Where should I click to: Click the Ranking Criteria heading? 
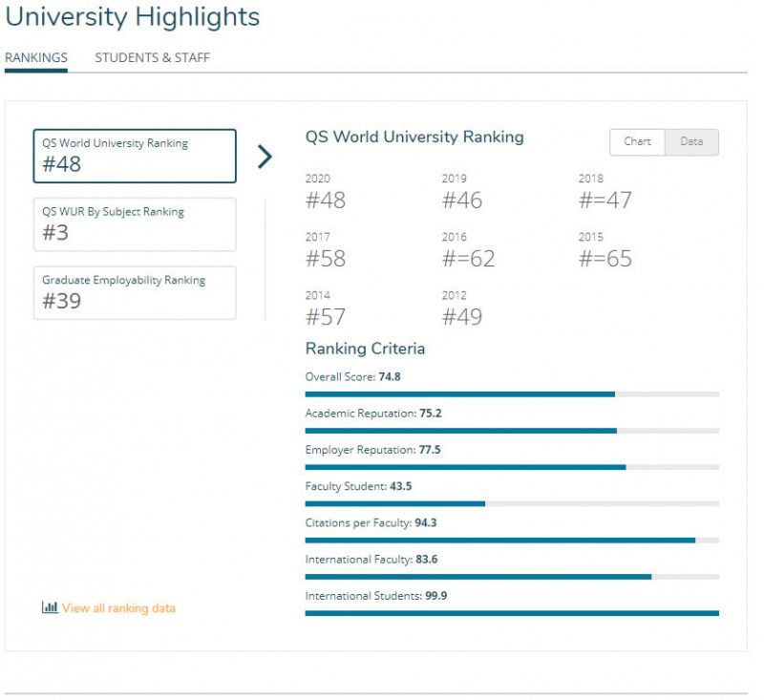click(365, 349)
